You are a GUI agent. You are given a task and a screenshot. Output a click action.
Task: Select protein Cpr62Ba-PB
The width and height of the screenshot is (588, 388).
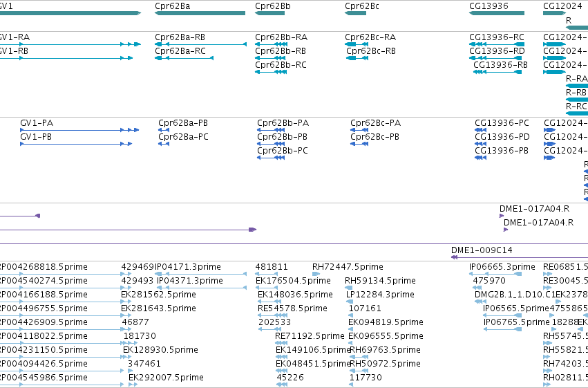183,123
